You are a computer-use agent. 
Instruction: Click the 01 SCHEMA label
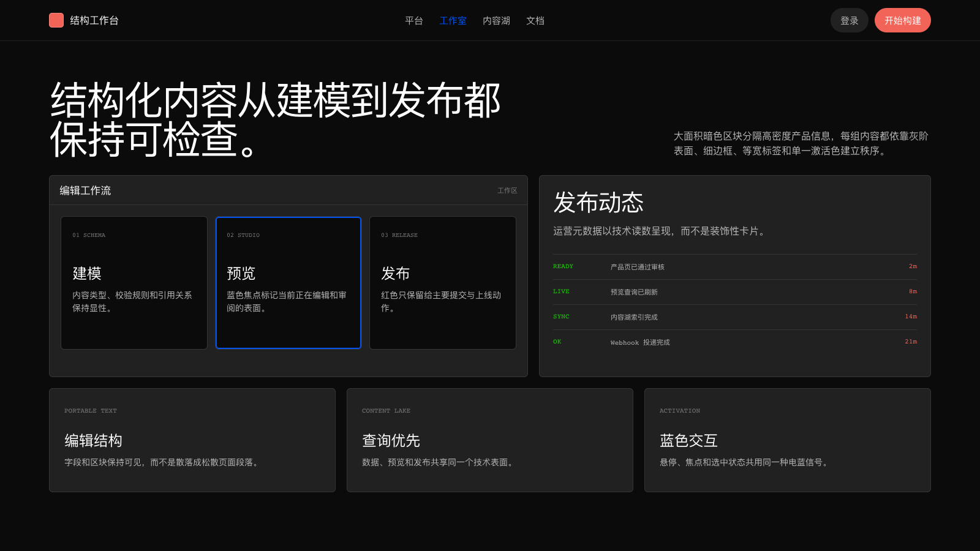tap(89, 235)
